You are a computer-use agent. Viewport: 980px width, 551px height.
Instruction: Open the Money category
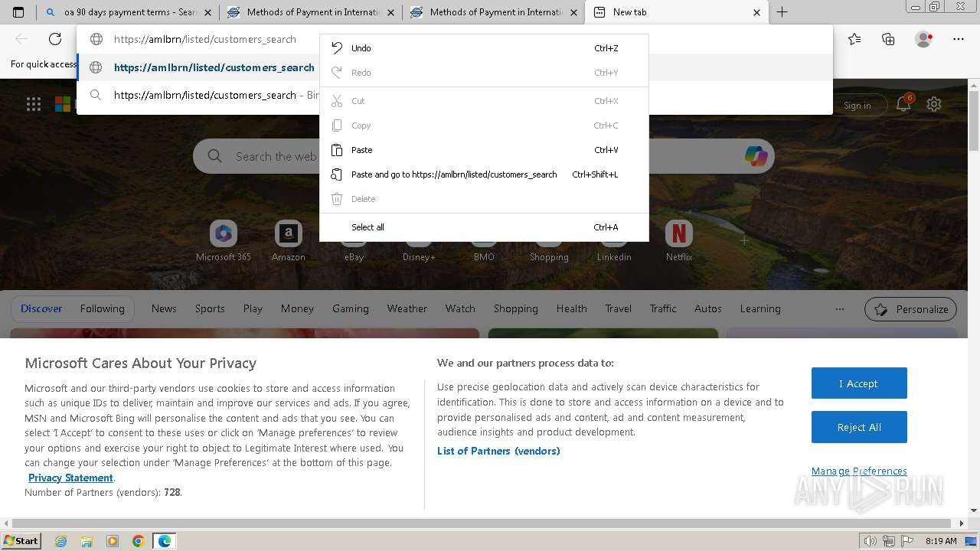click(x=297, y=308)
